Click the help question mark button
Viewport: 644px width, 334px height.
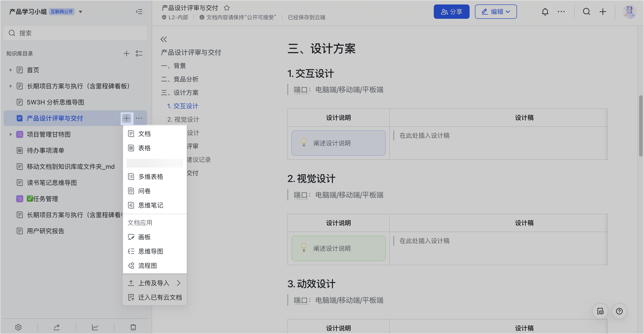pos(619,311)
